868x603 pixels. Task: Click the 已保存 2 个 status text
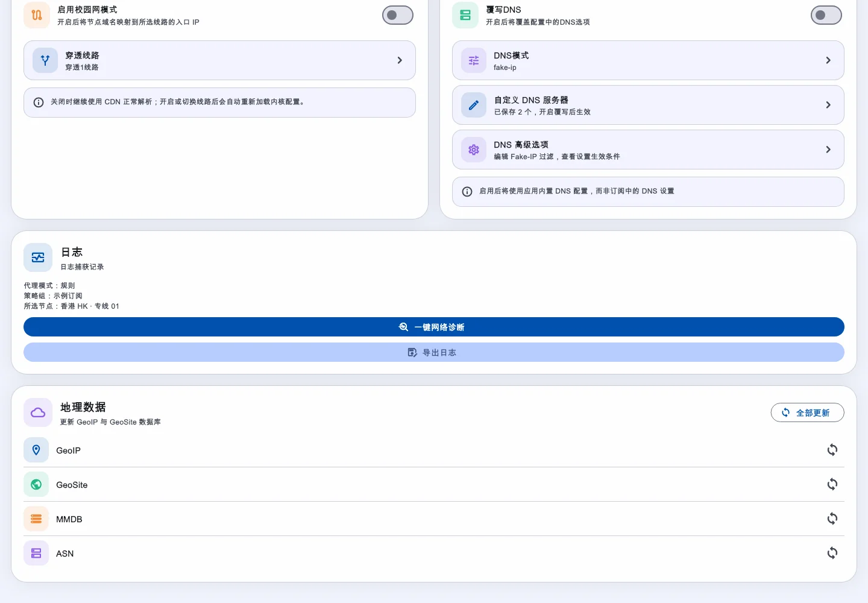tap(542, 112)
